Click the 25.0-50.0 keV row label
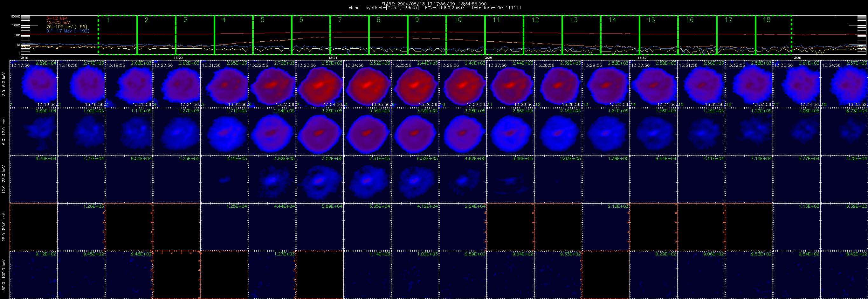The width and height of the screenshot is (868, 299). pyautogui.click(x=4, y=227)
